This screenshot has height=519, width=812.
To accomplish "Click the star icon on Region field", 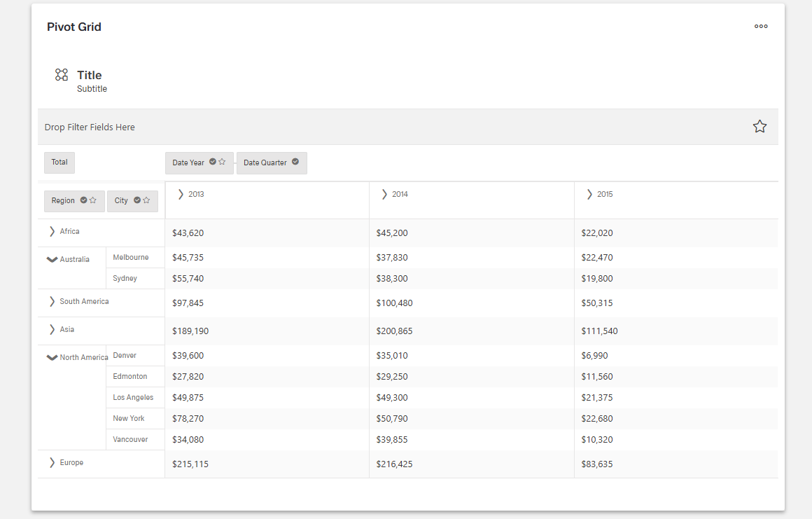I will [x=94, y=200].
